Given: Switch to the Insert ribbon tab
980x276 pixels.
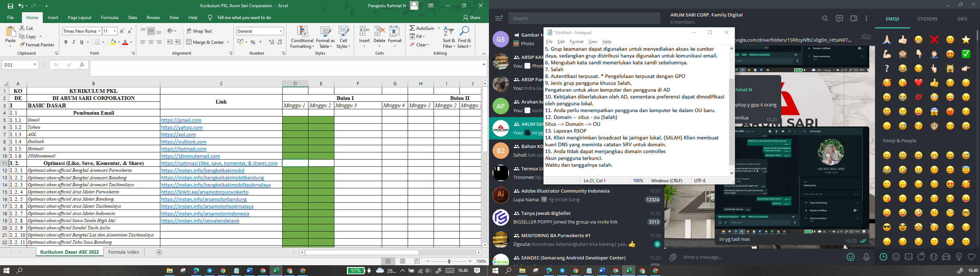Looking at the screenshot, I should point(53,18).
